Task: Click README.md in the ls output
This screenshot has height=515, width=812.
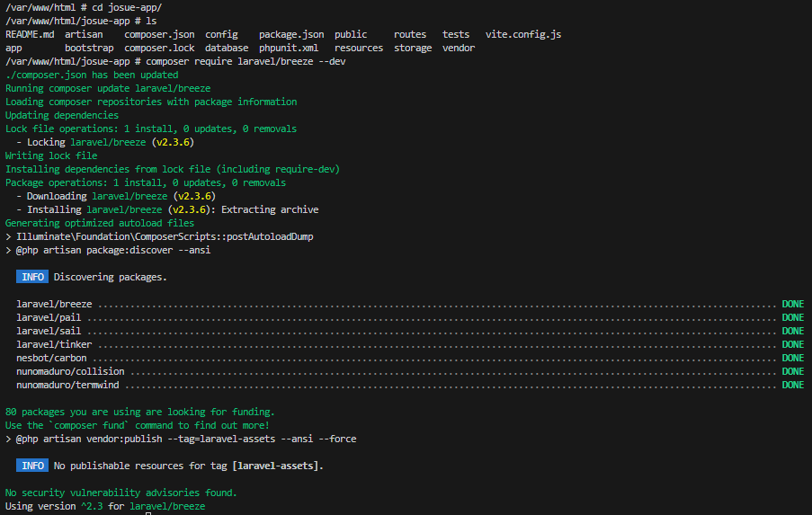Action: (30, 35)
